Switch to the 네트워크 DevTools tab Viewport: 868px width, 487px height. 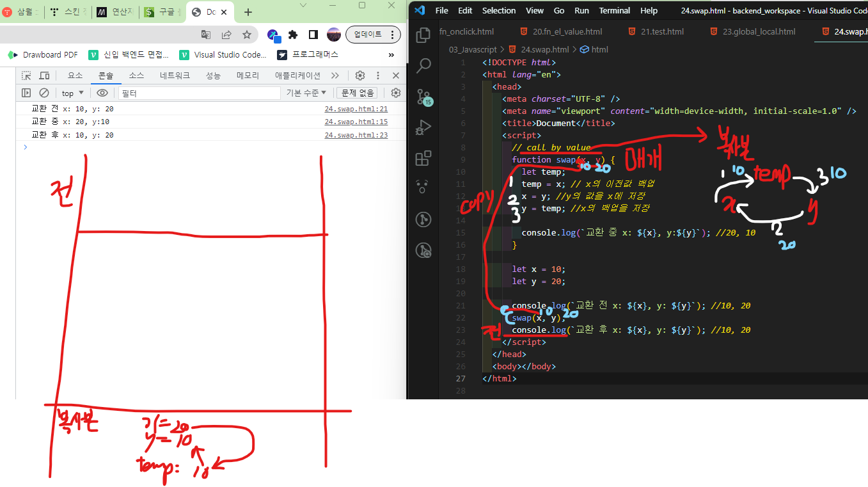(175, 76)
